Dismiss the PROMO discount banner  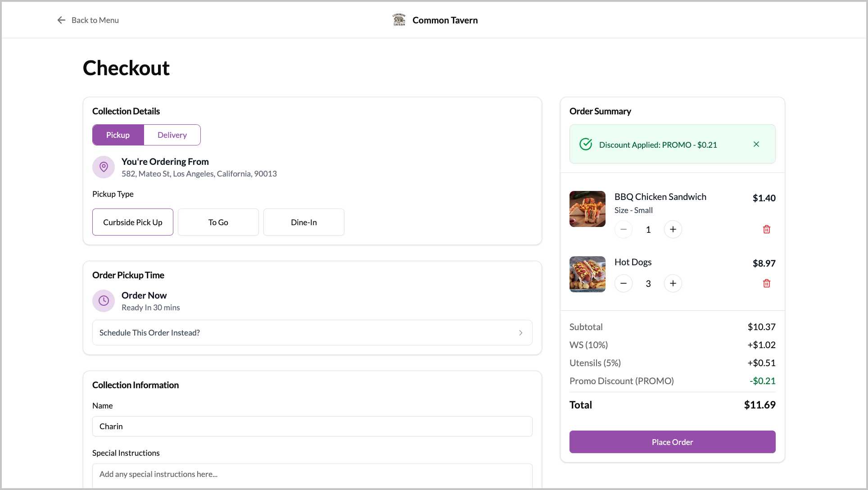756,144
